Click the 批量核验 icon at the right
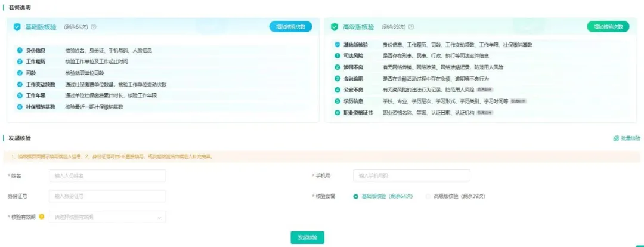This screenshot has width=644, height=247. (x=616, y=138)
